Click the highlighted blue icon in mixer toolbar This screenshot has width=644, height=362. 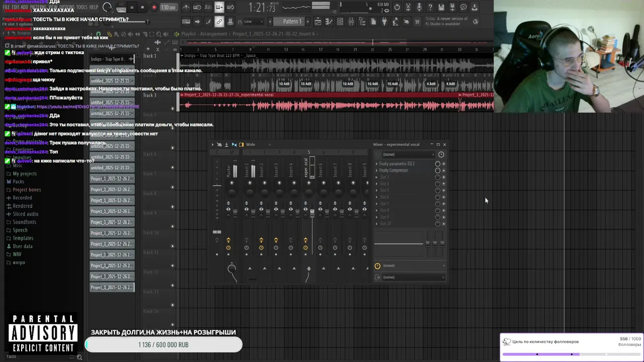coord(234,145)
